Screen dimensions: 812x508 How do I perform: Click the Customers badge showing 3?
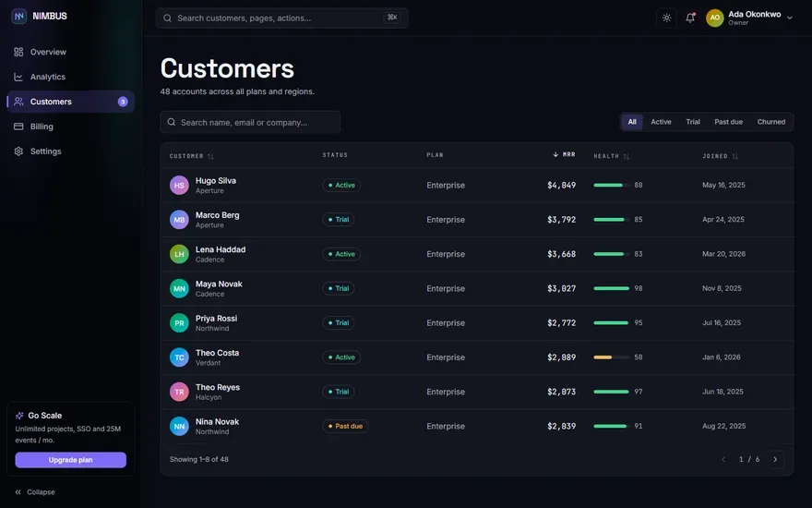(123, 102)
